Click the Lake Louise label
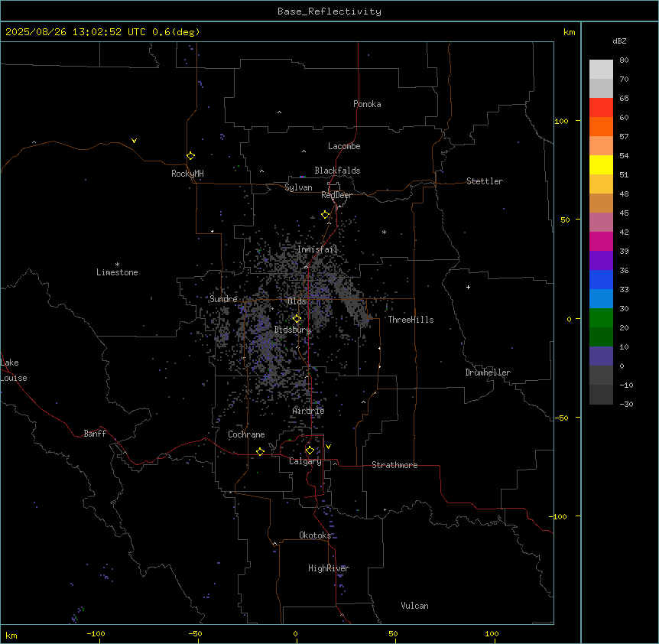Screen dimensions: 659x644 tap(14, 370)
